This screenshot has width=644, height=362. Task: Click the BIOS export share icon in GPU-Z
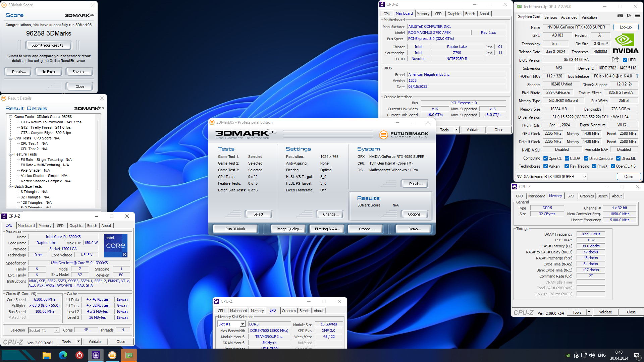click(615, 60)
